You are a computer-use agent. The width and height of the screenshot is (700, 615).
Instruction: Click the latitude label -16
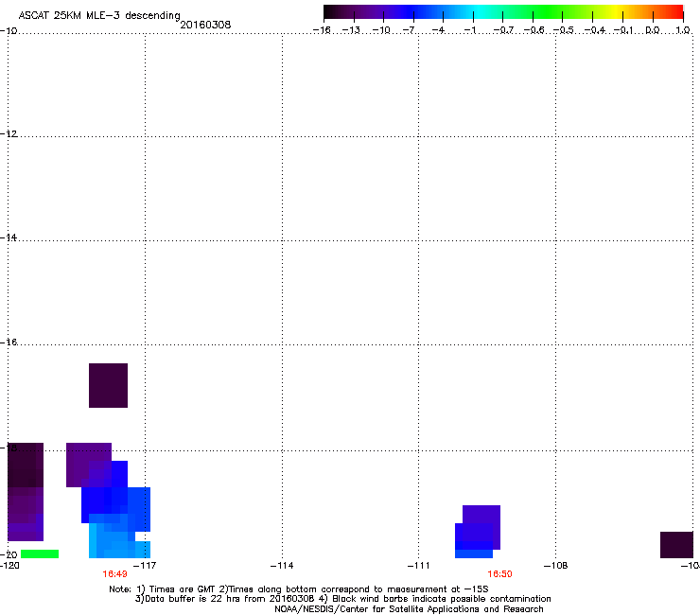coord(9,343)
